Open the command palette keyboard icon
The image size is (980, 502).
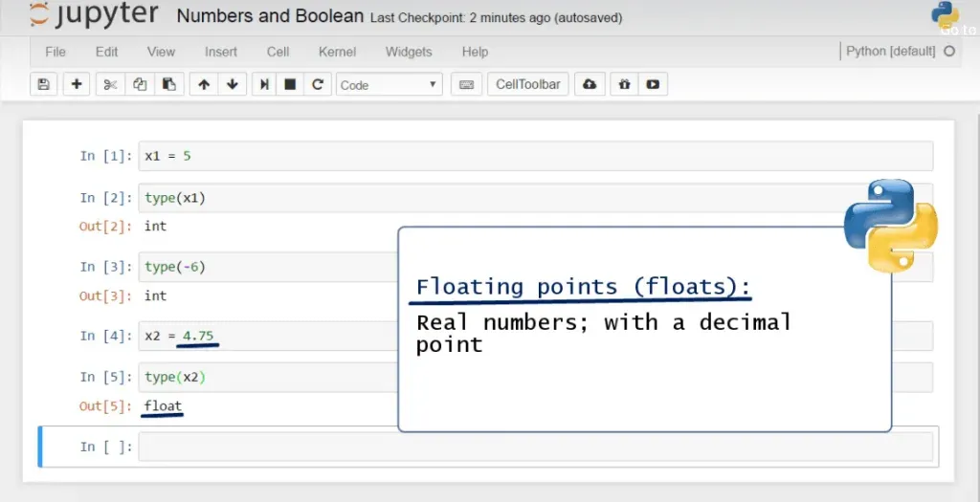(466, 84)
